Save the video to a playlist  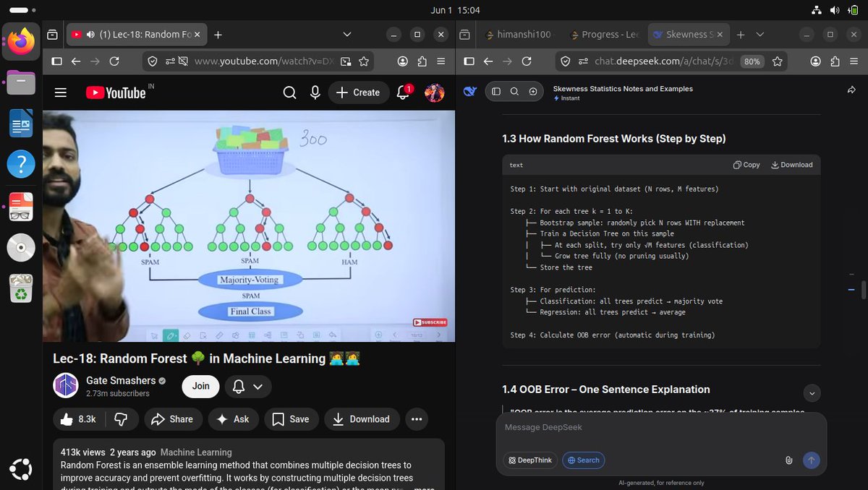[x=290, y=419]
